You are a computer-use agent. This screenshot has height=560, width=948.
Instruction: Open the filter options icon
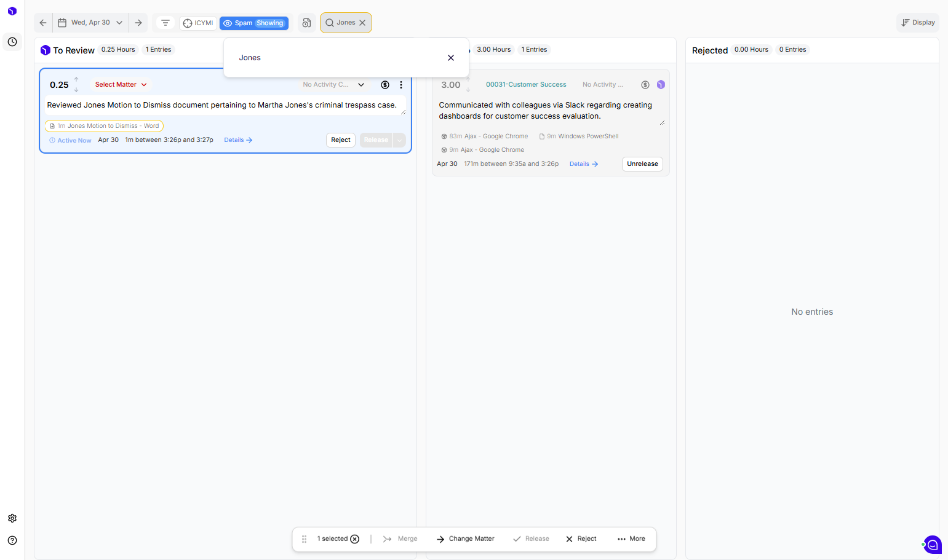(x=165, y=23)
